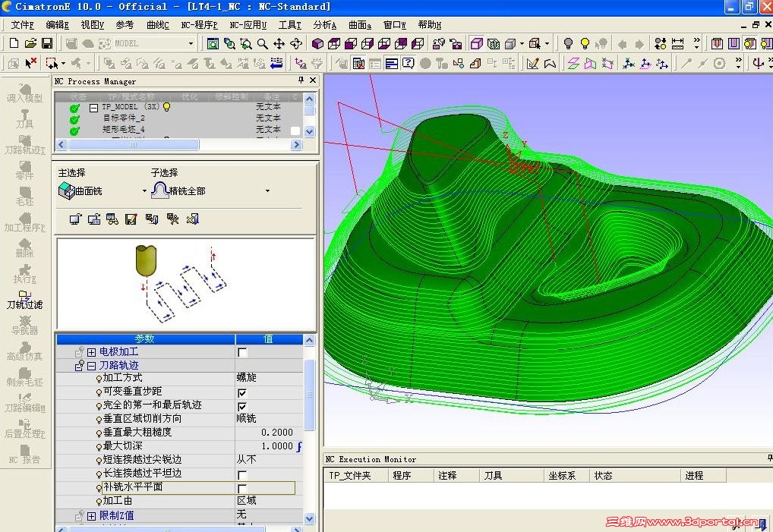Image resolution: width=773 pixels, height=532 pixels.
Task: Enable 补铣水平平面 checkbox
Action: [242, 488]
